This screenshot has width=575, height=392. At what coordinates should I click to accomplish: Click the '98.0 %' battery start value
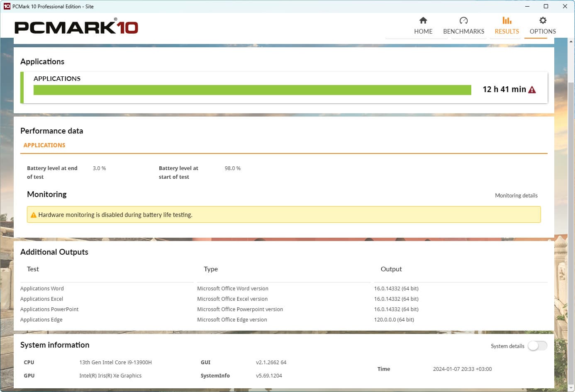[232, 168]
